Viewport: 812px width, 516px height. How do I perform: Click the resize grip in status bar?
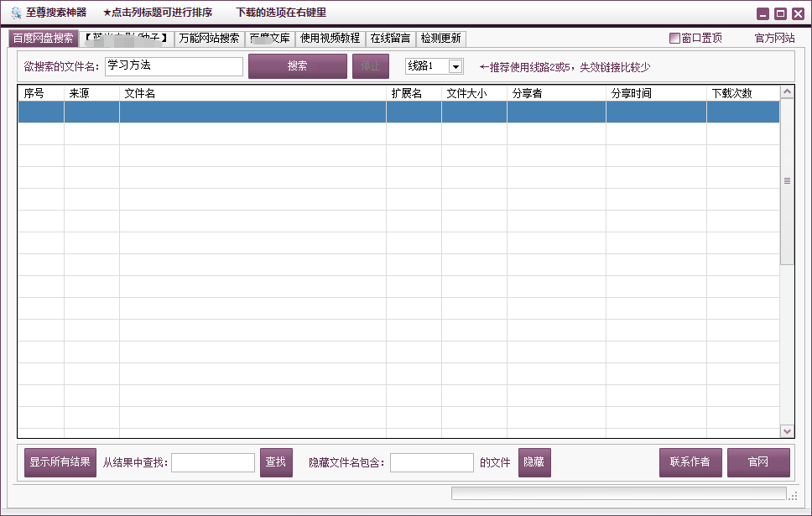coord(794,497)
